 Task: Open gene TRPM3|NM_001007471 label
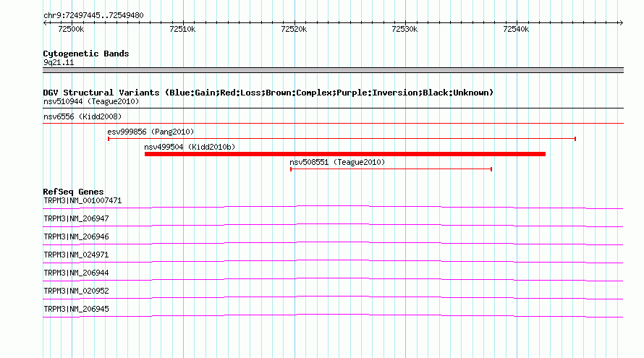point(82,200)
